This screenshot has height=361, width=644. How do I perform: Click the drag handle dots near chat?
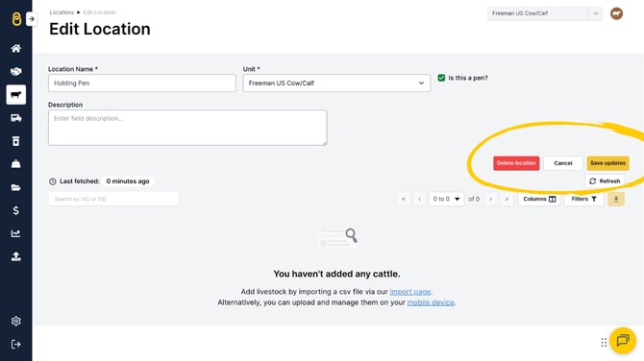604,342
